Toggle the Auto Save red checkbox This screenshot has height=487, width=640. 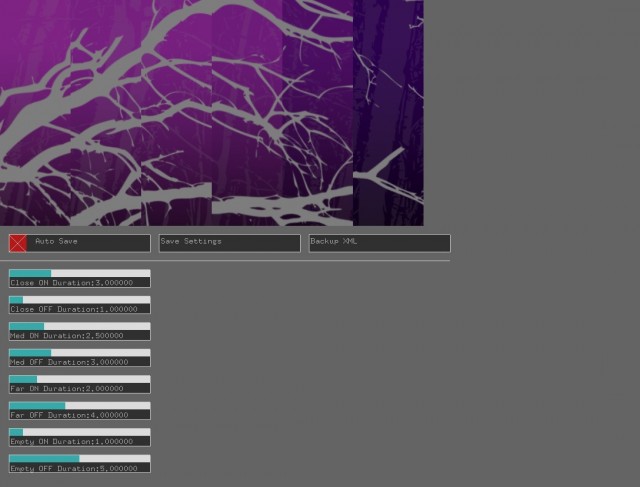click(x=18, y=243)
